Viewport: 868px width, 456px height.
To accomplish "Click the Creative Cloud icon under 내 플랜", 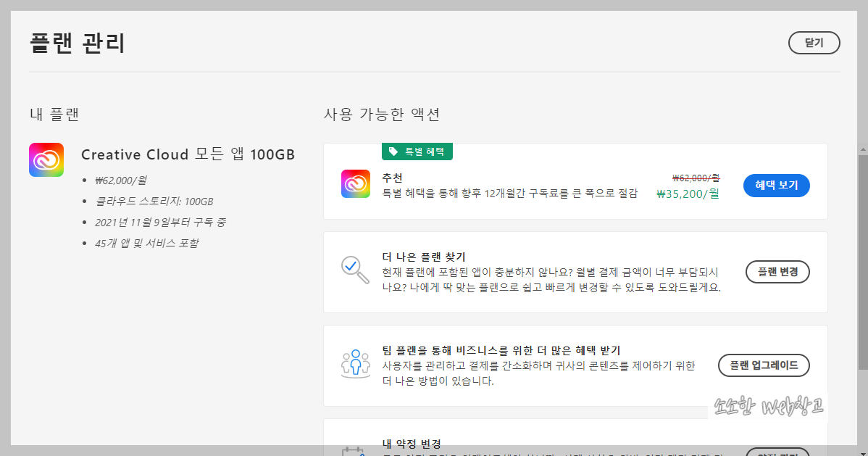I will (x=46, y=159).
